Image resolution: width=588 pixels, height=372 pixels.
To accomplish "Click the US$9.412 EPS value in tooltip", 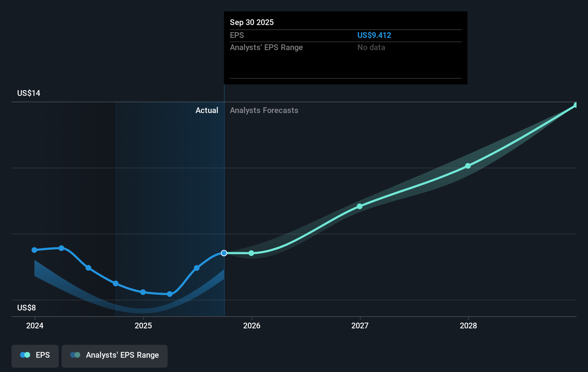I will [374, 35].
